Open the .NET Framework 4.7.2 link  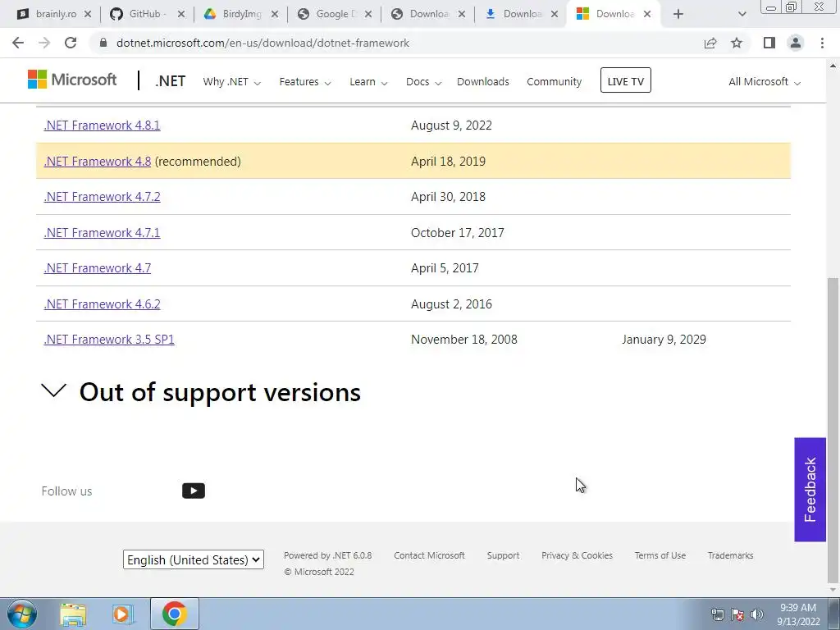coord(102,197)
